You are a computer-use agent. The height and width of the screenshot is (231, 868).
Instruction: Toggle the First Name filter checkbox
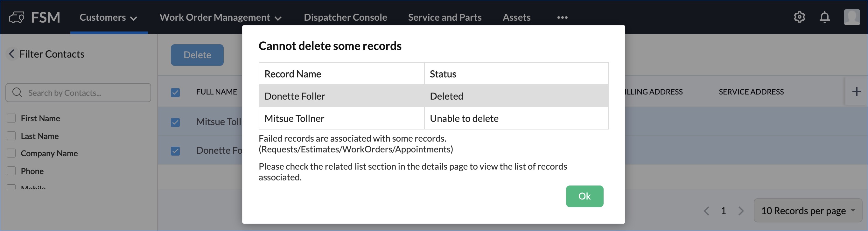click(11, 118)
